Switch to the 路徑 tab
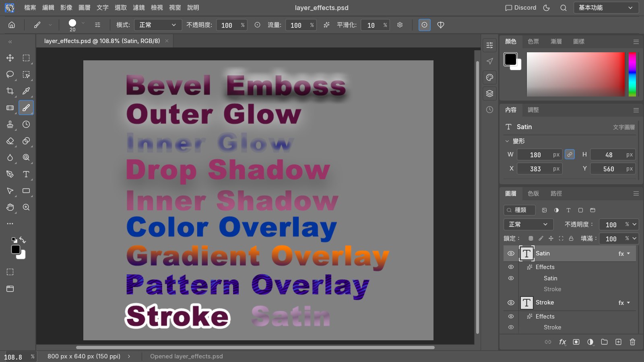 556,193
